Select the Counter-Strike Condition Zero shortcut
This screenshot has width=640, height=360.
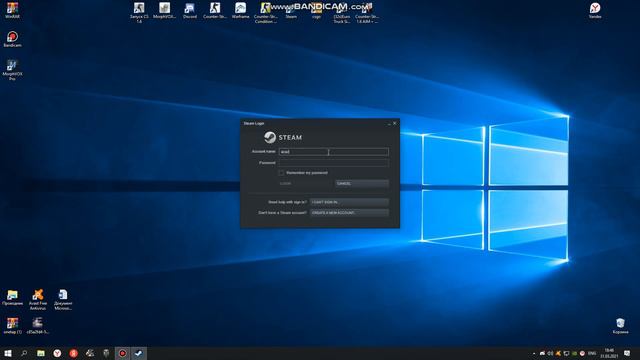(266, 12)
